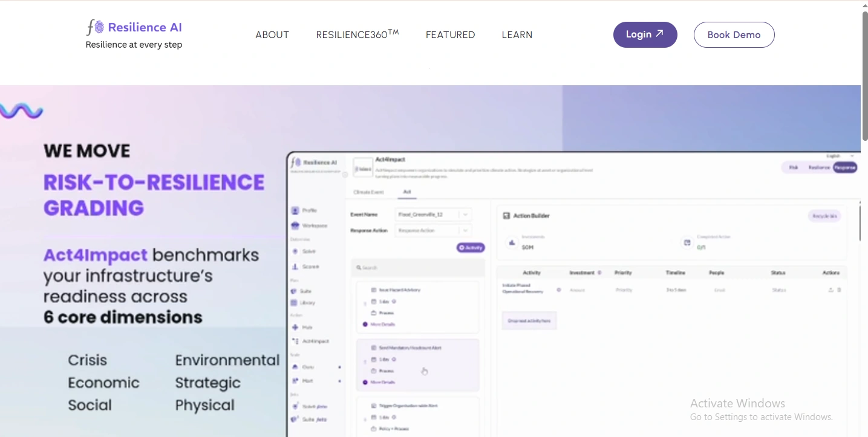Click Process icon in Send Mandatory Headcount Alert card

pyautogui.click(x=374, y=371)
